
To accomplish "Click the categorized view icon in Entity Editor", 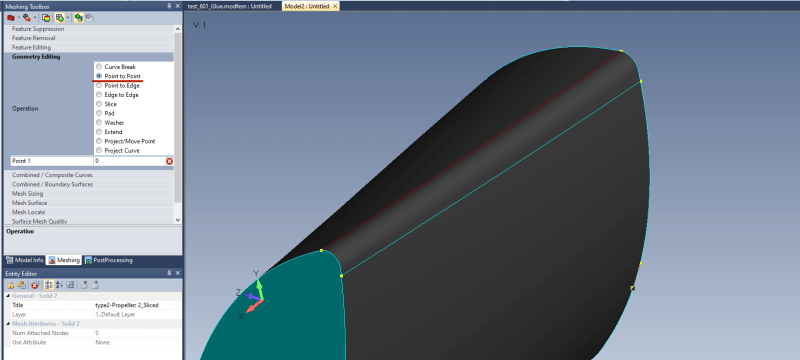I will click(x=49, y=285).
